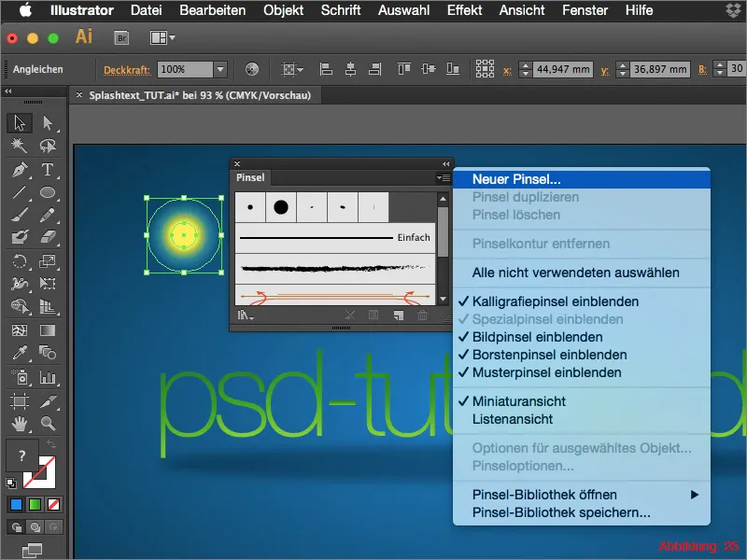The height and width of the screenshot is (560, 747).
Task: Select the Pen tool in toolbox
Action: 20,170
